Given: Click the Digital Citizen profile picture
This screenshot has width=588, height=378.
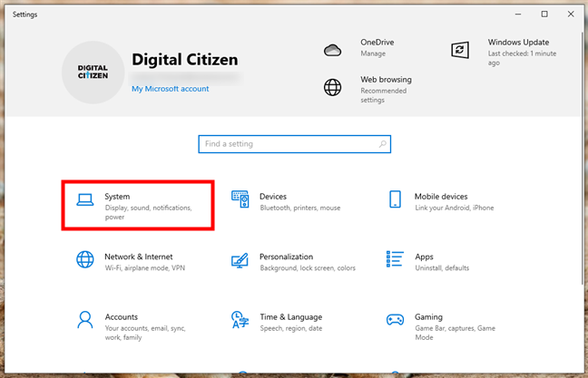Looking at the screenshot, I should click(x=93, y=73).
